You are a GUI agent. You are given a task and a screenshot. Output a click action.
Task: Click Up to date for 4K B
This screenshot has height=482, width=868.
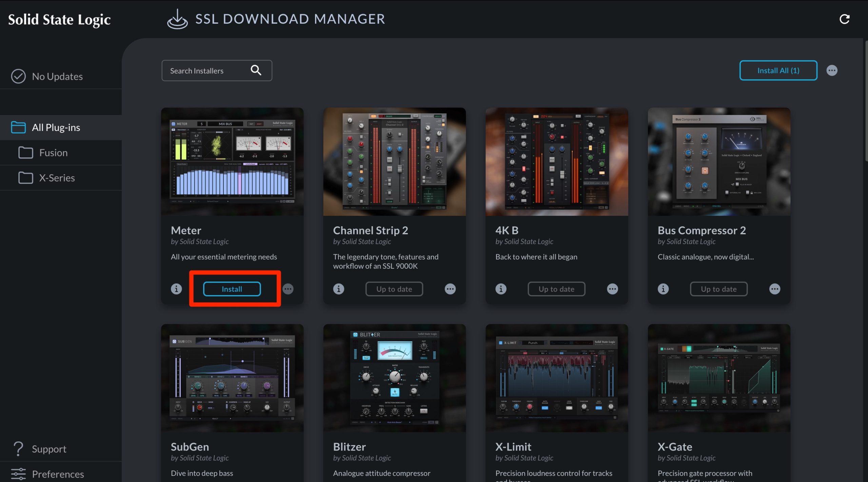pyautogui.click(x=556, y=289)
